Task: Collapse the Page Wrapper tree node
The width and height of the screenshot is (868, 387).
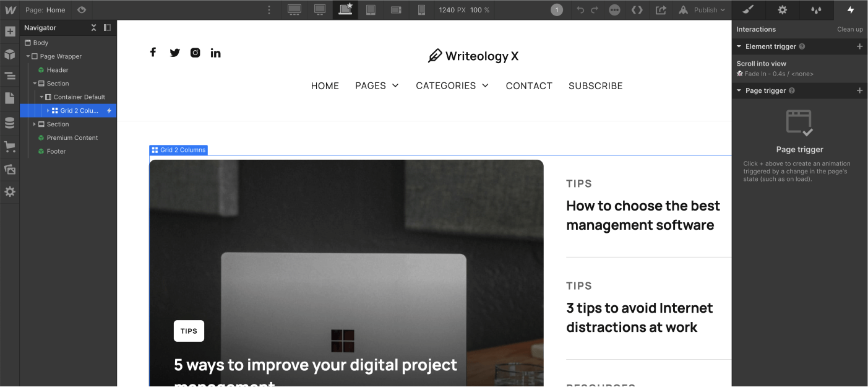Action: (28, 56)
